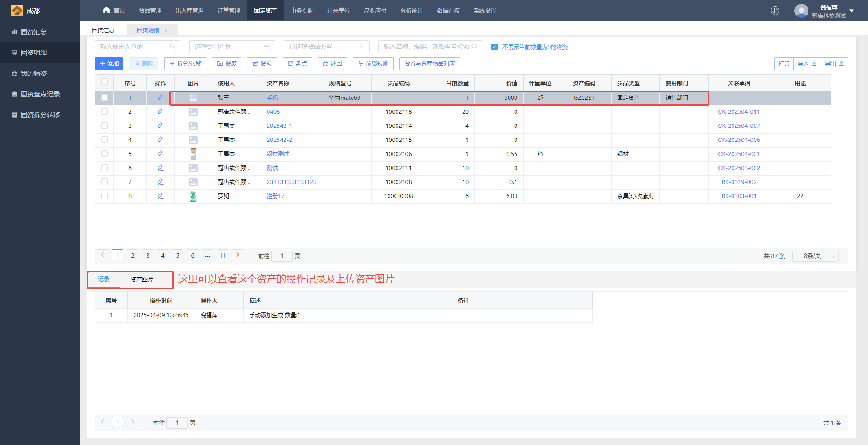
Task: Check the checkbox for row 6 测试
Action: point(105,168)
